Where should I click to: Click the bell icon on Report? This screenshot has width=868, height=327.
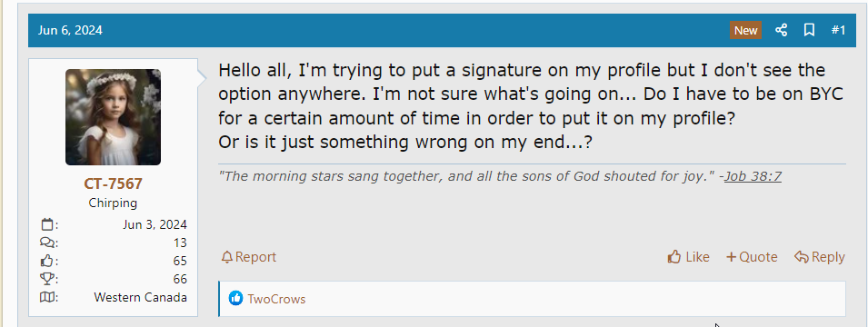point(226,257)
